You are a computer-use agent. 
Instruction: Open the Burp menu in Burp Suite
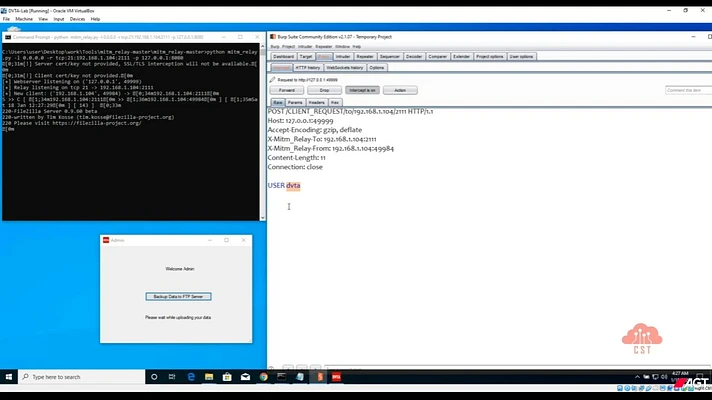pyautogui.click(x=275, y=47)
